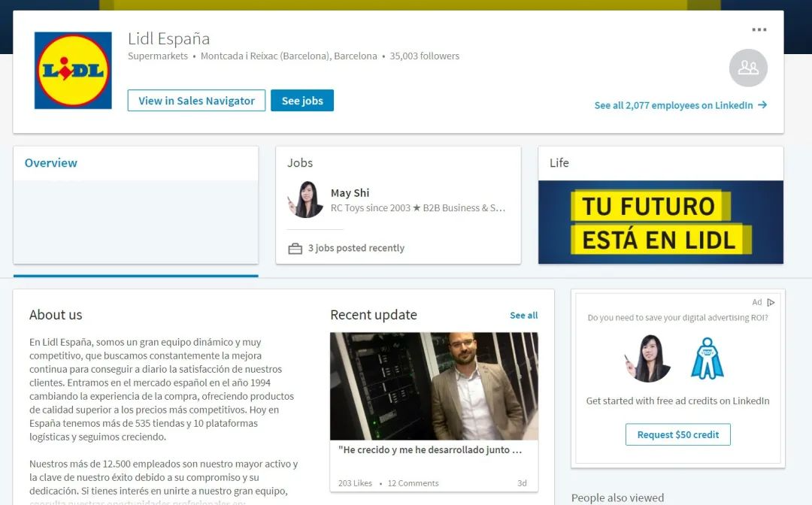Open the three-dots more options menu

pos(759,30)
